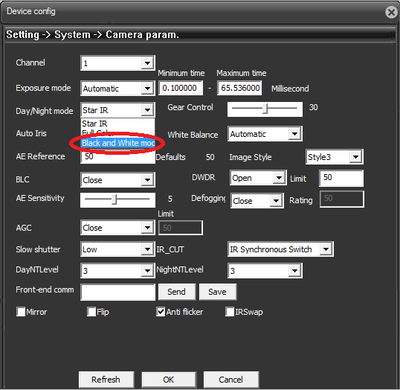400x390 pixels.
Task: Select Black and White mode option
Action: click(118, 143)
